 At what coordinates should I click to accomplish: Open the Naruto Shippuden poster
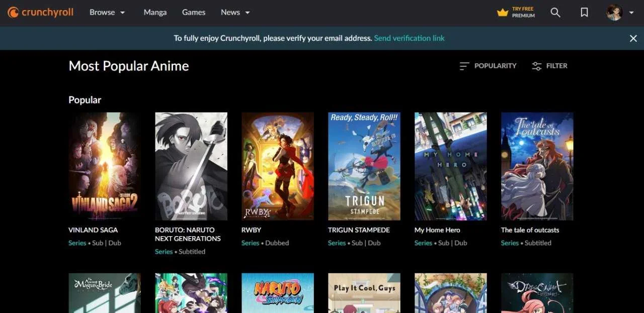tap(278, 293)
